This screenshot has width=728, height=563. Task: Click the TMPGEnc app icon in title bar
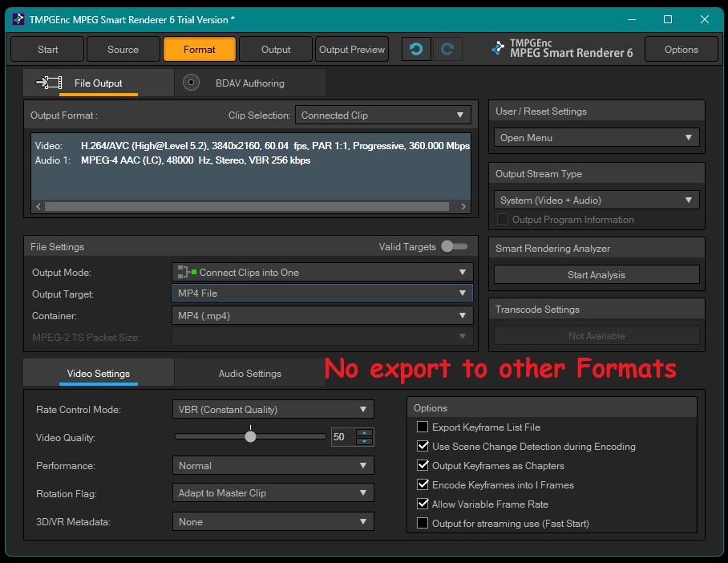point(18,19)
